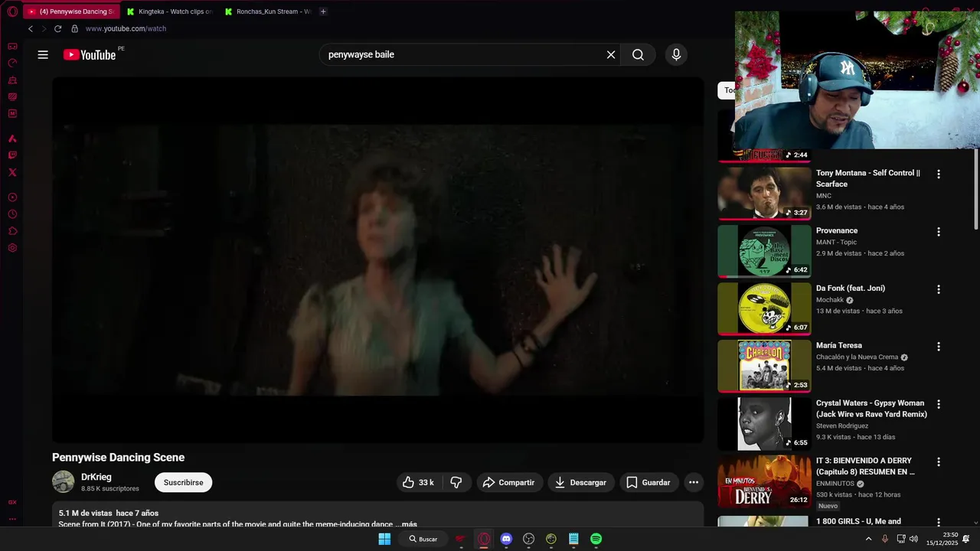Click the browser back arrow

coord(31,28)
